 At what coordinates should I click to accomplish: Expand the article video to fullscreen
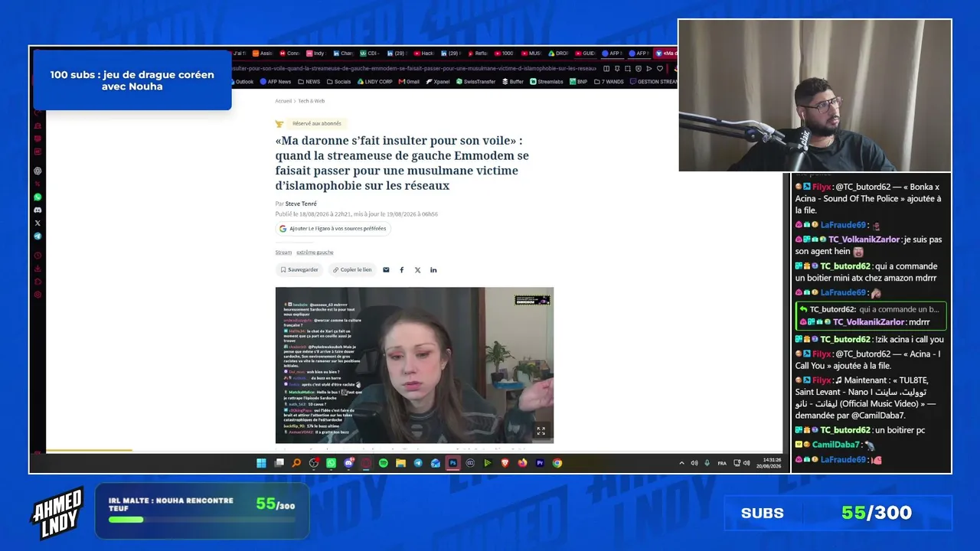pos(541,431)
